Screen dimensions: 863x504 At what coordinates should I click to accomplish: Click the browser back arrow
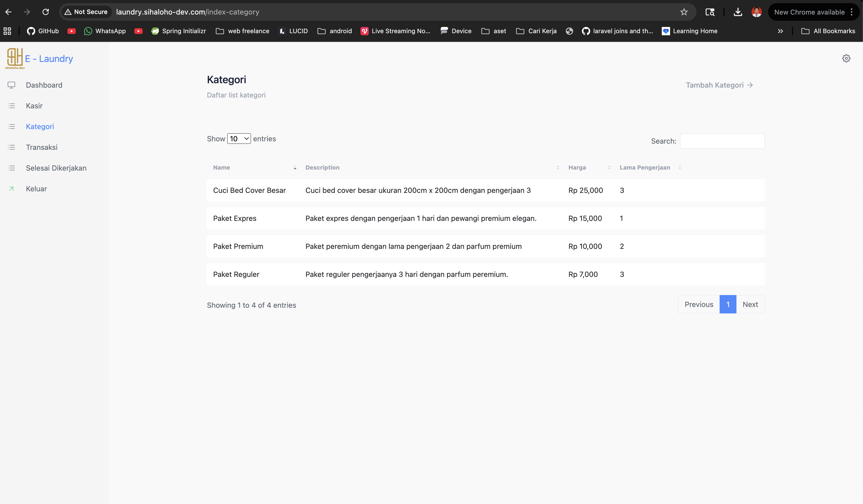pos(9,12)
